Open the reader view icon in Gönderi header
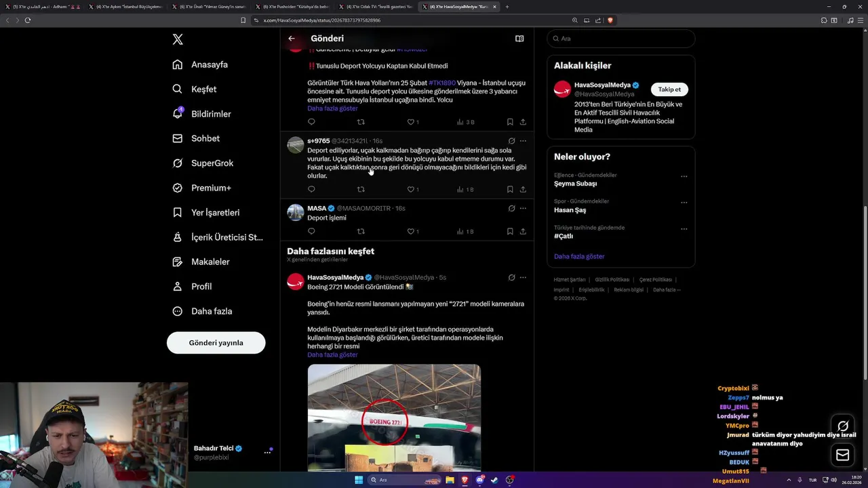This screenshot has width=868, height=488. pos(519,39)
